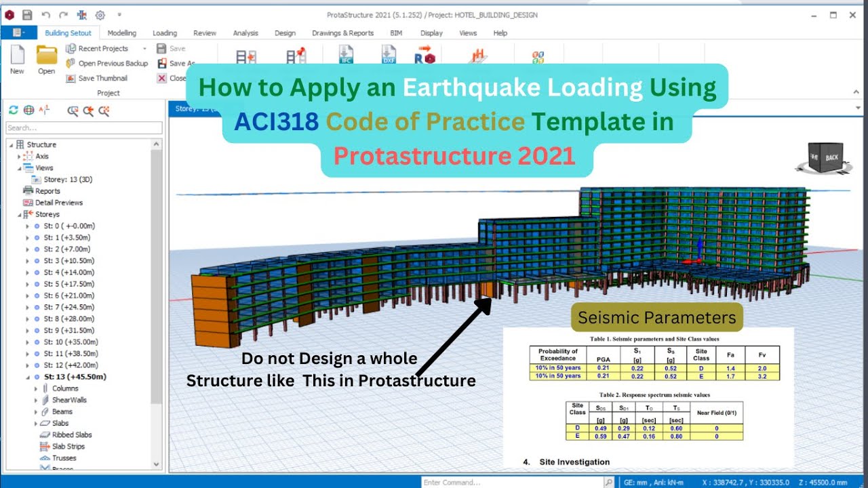Screen dimensions: 868x488
Task: Click the tree scrollbar down arrow
Action: point(157,464)
